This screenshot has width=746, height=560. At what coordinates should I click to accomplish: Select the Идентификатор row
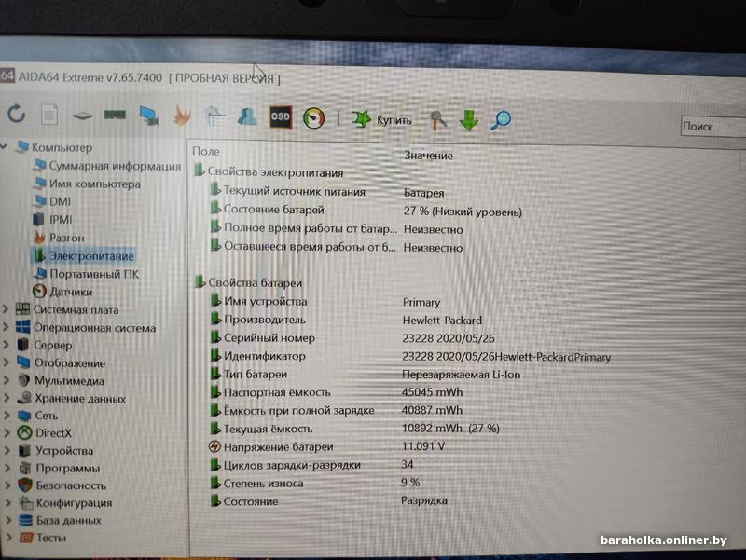pos(410,356)
